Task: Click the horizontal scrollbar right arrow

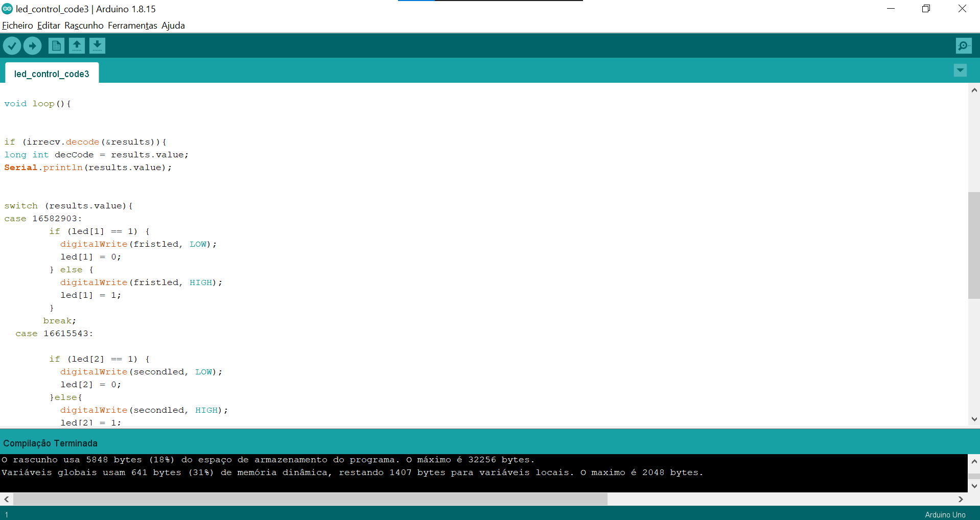Action: click(961, 499)
